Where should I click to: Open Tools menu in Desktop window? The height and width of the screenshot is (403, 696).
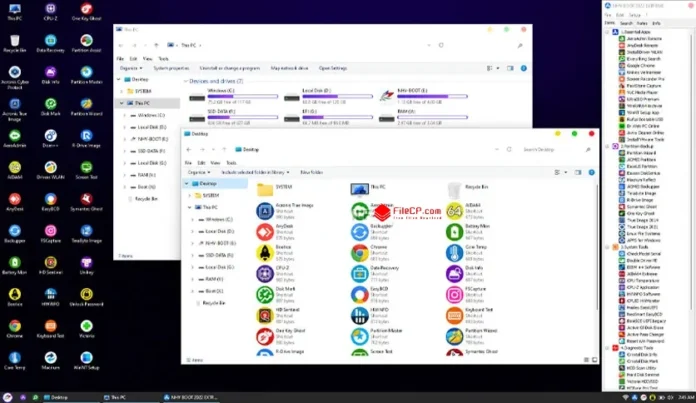click(x=231, y=163)
